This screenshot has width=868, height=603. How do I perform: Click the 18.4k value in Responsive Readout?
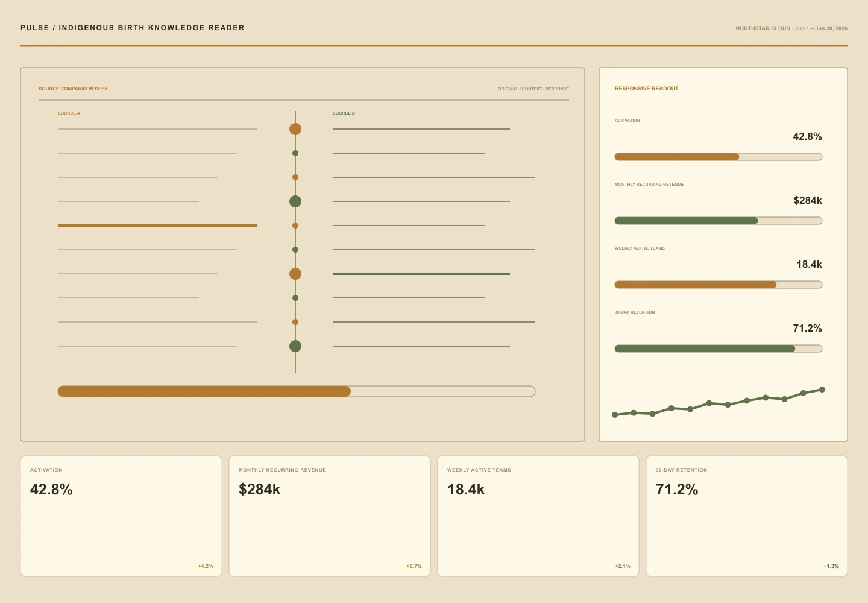pyautogui.click(x=810, y=265)
